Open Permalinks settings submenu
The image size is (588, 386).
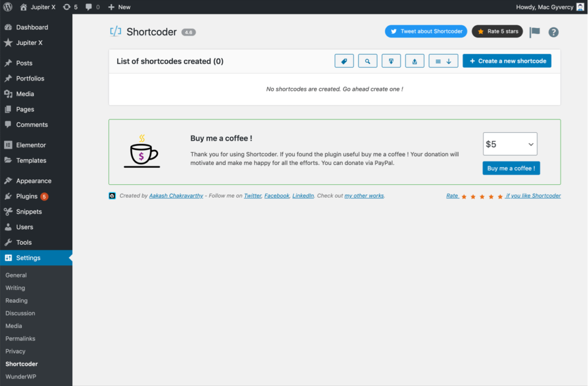click(20, 338)
